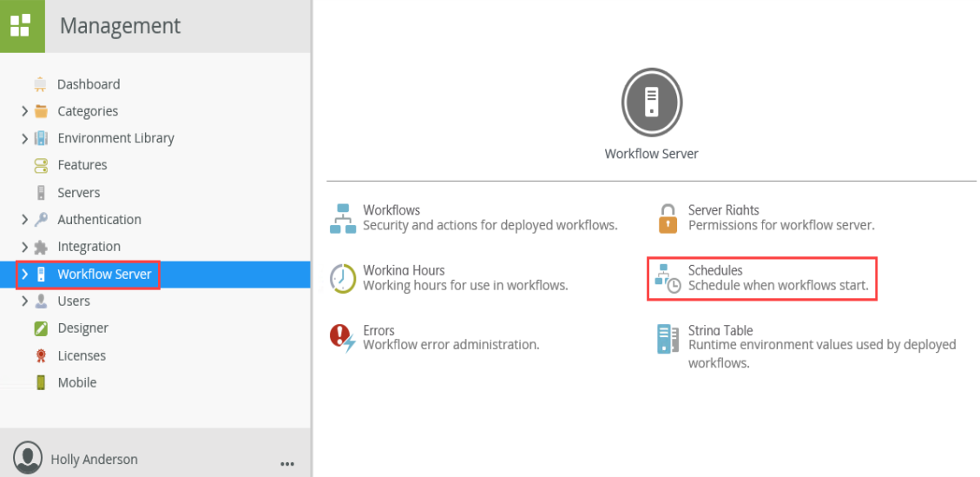The image size is (980, 477).
Task: Open the user options ellipsis menu
Action: (287, 464)
